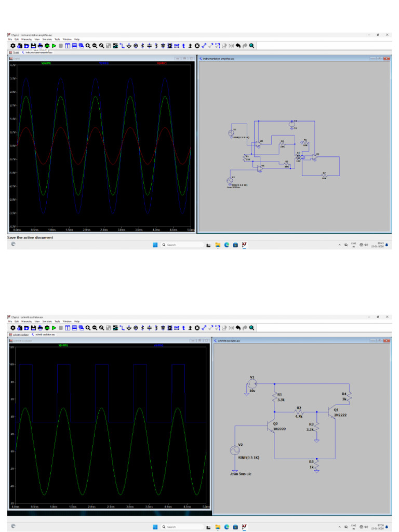Click blue trace label in schmitt oscillator plot

[x=158, y=345]
